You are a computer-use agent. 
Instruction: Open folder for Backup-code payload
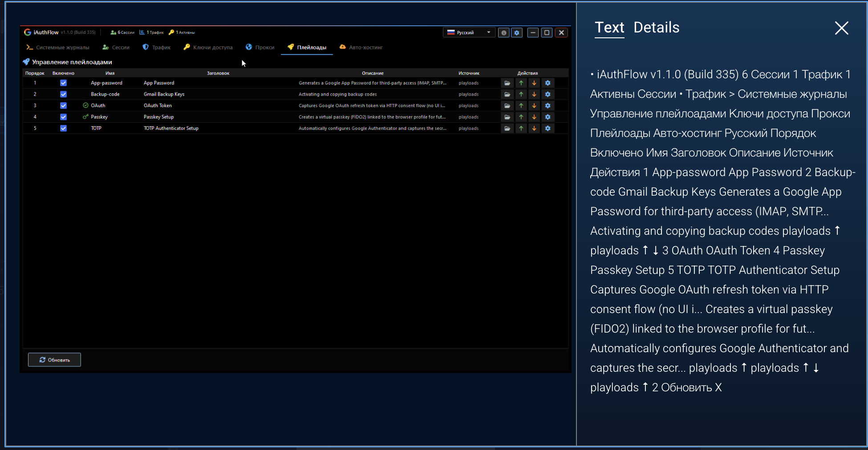pos(507,94)
